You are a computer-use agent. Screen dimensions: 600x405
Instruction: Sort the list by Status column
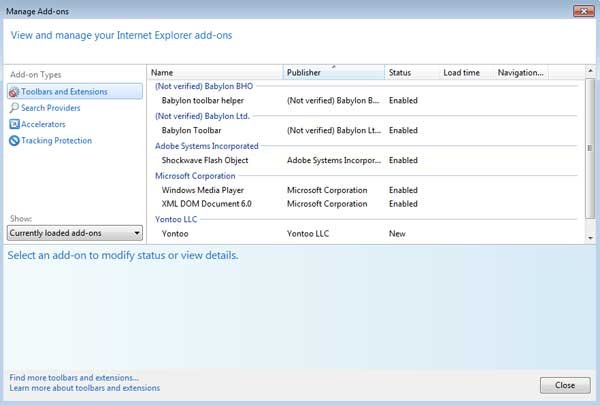coord(412,72)
